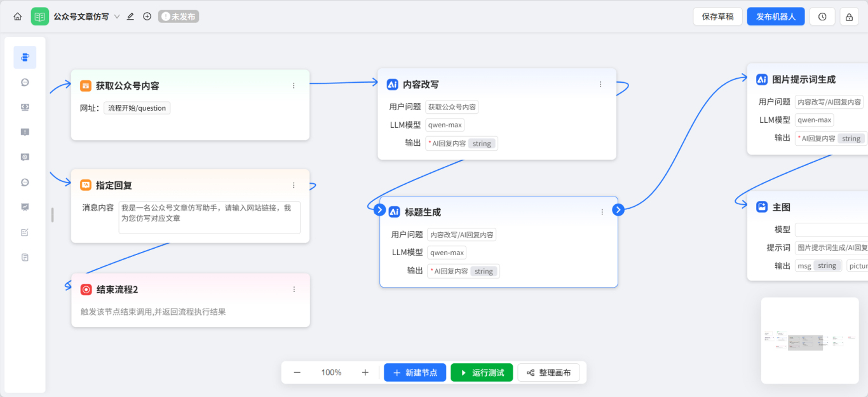Click the presentation chart icon in the left sidebar

click(x=24, y=207)
